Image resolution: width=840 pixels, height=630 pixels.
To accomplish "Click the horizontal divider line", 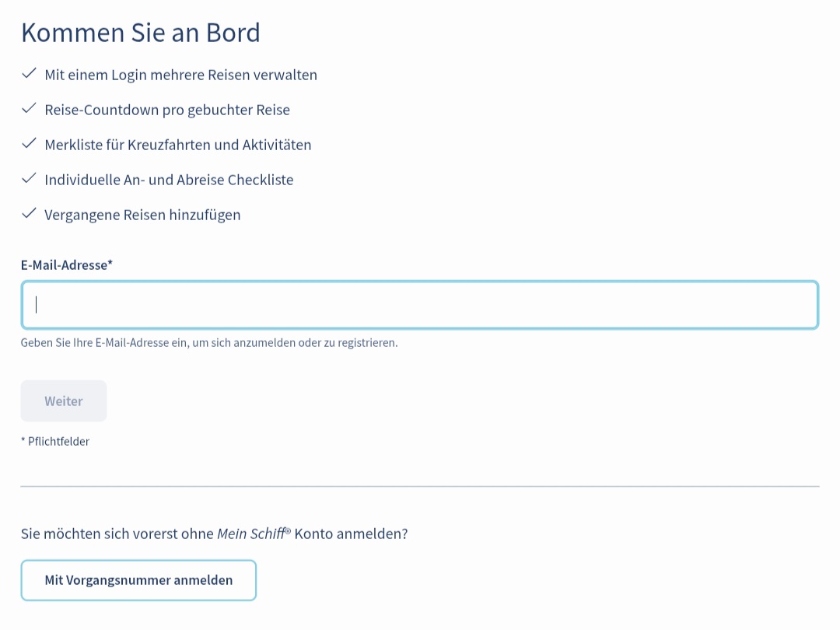I will (x=419, y=486).
